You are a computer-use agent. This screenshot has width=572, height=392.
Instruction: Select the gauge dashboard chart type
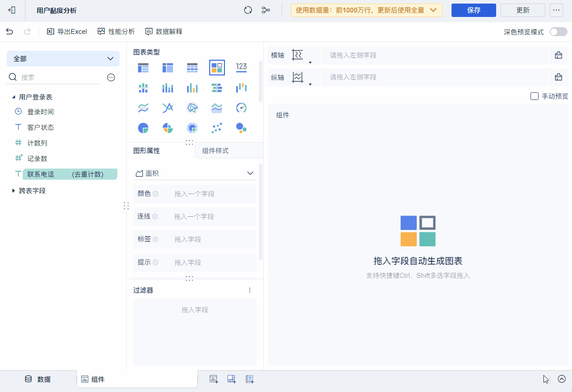point(241,108)
